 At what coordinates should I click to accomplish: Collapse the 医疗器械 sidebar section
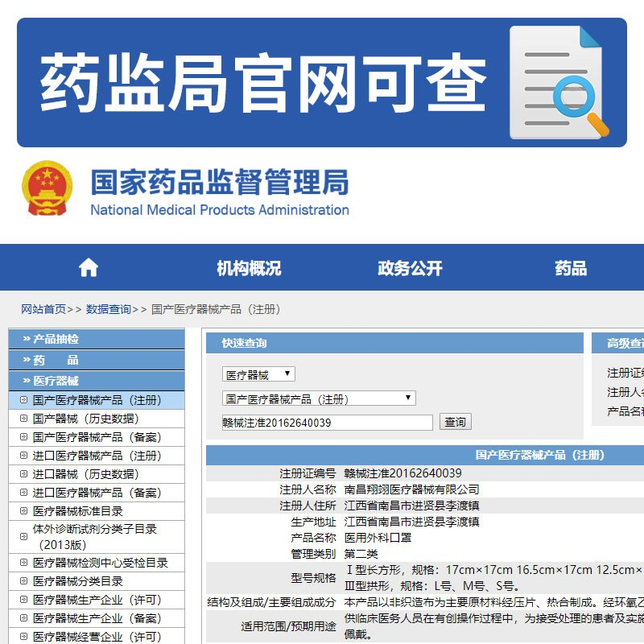(x=96, y=381)
